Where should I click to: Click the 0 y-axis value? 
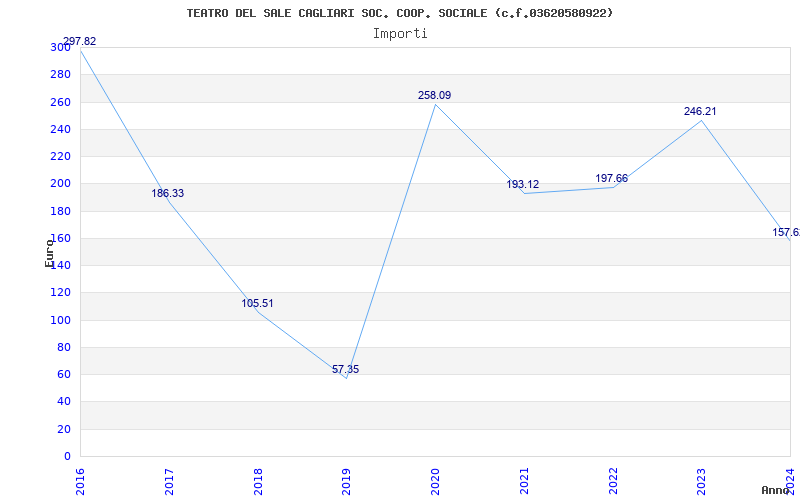[67, 457]
